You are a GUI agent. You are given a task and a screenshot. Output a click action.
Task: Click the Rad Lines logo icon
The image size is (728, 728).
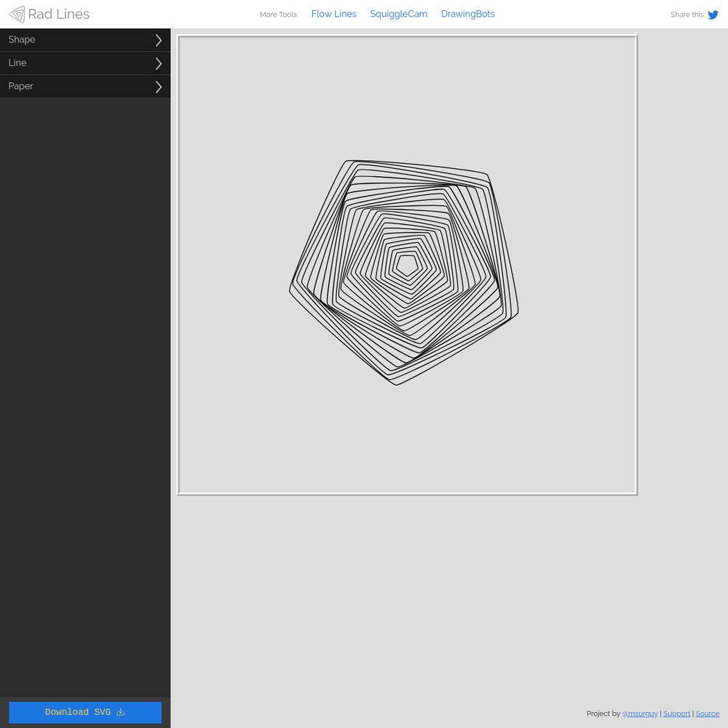pos(17,15)
